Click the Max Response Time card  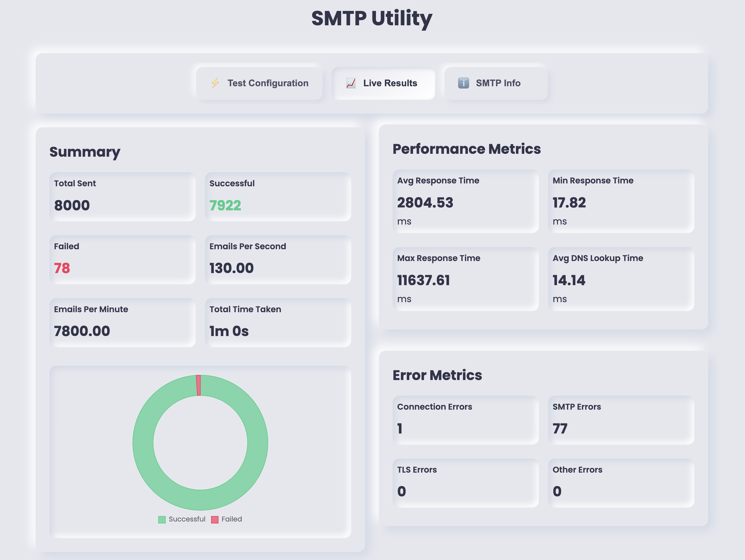(465, 279)
